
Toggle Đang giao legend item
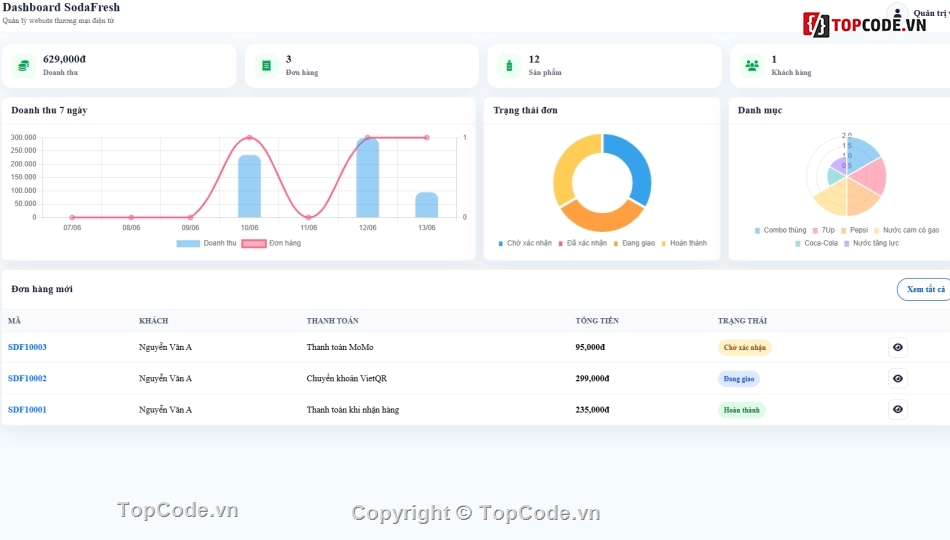tap(634, 243)
